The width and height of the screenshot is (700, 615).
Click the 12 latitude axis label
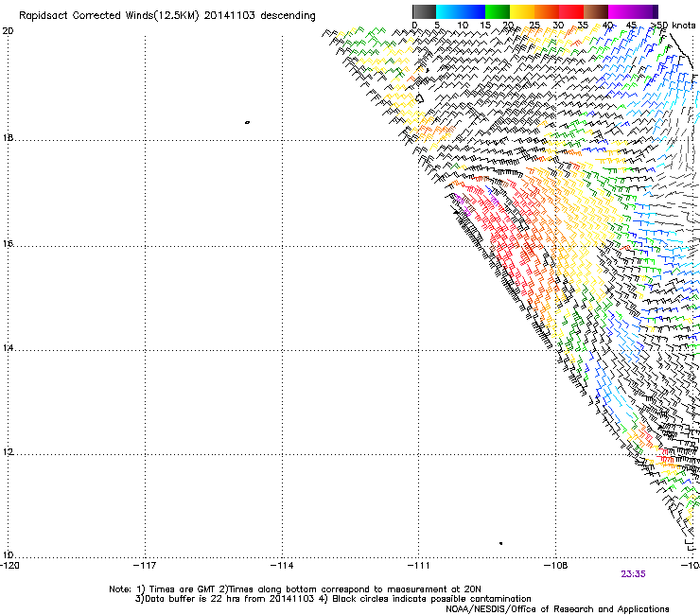pyautogui.click(x=8, y=452)
